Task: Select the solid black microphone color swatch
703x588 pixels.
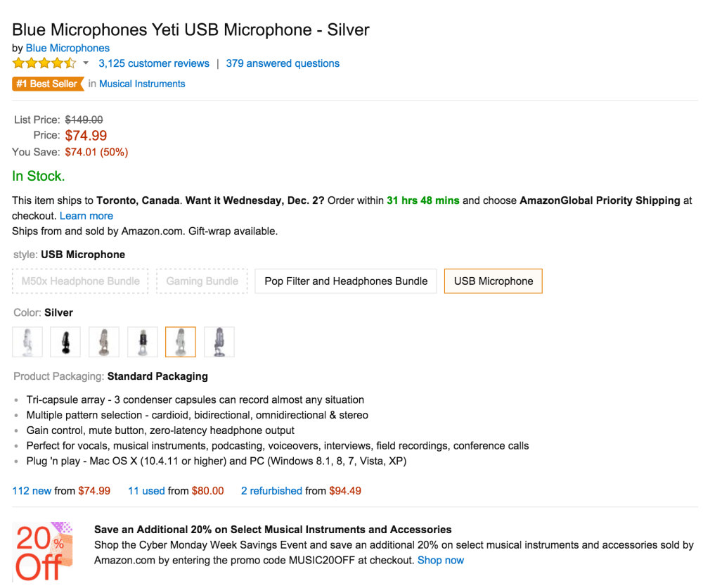Action: 65,342
